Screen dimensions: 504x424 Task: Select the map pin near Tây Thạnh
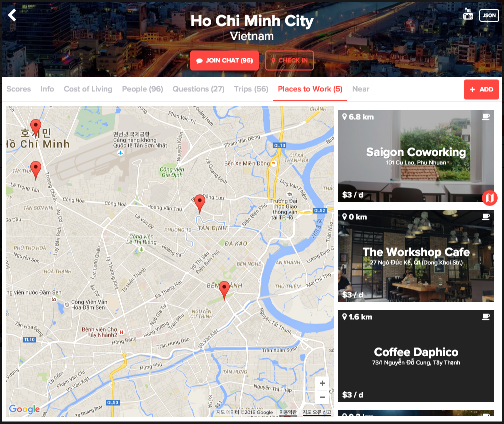tap(36, 170)
